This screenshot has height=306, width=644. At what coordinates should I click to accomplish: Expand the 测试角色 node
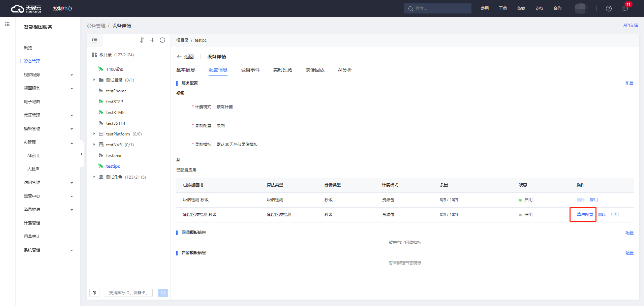[x=94, y=177]
